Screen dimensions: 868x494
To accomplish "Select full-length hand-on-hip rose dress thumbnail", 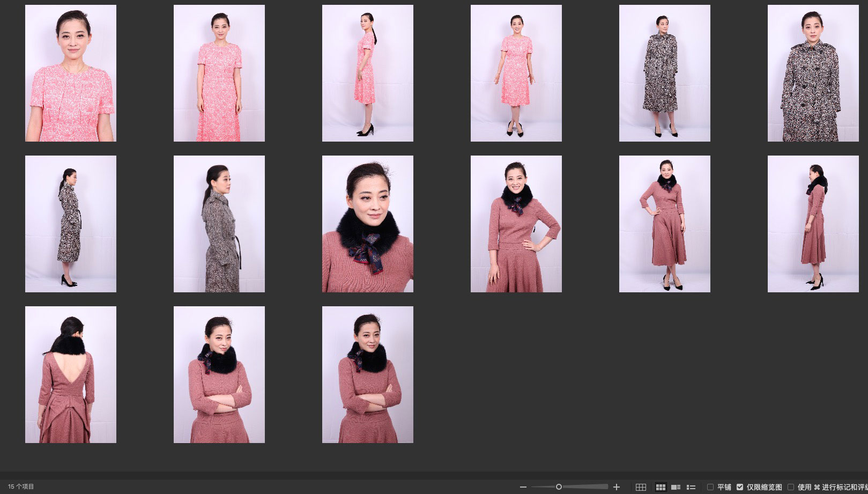I will click(x=665, y=224).
